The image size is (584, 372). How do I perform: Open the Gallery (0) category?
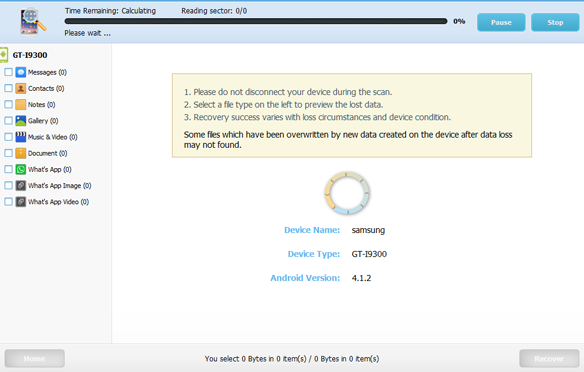coord(43,121)
